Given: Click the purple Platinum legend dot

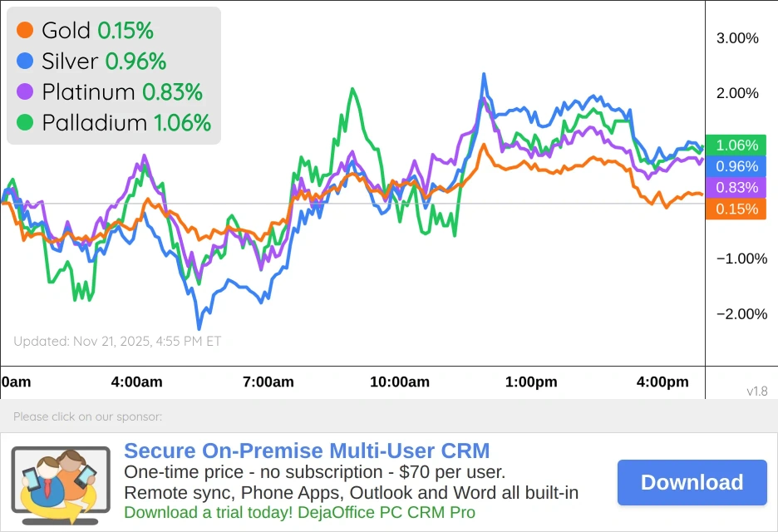Looking at the screenshot, I should coord(25,91).
